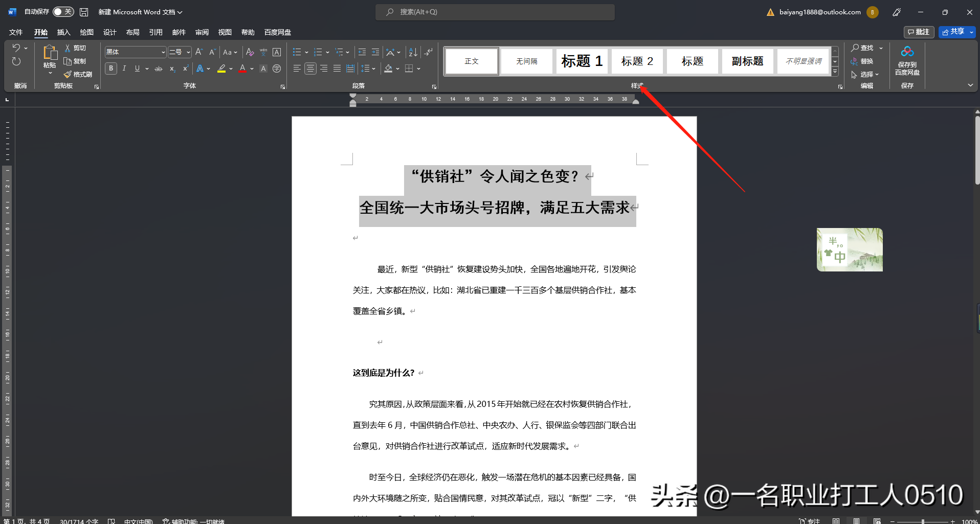Click the account avatar circle

pyautogui.click(x=873, y=12)
